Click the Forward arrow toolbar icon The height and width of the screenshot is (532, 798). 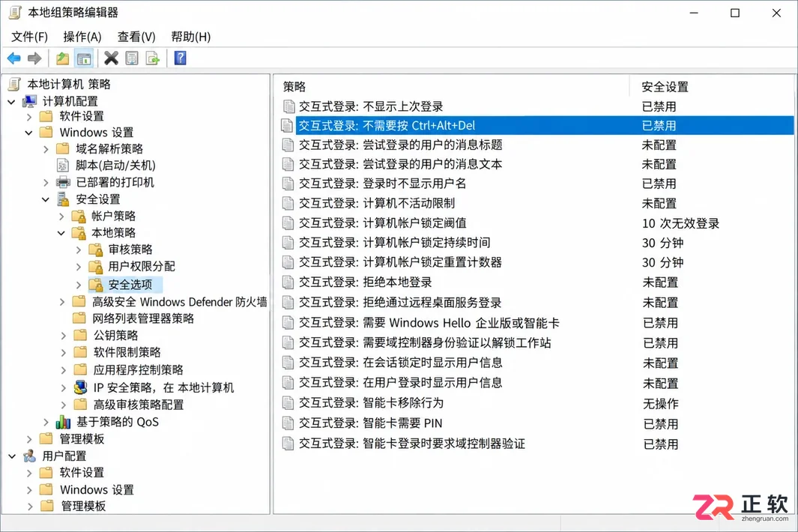(x=34, y=58)
